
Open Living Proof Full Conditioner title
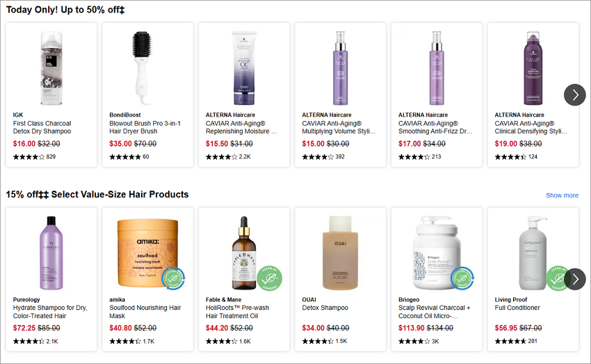click(x=517, y=308)
